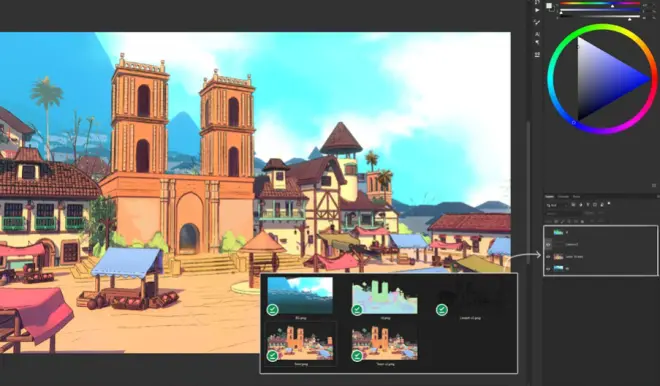This screenshot has width=660, height=386.
Task: Open the Paragraph panel icon below Character
Action: tap(537, 42)
